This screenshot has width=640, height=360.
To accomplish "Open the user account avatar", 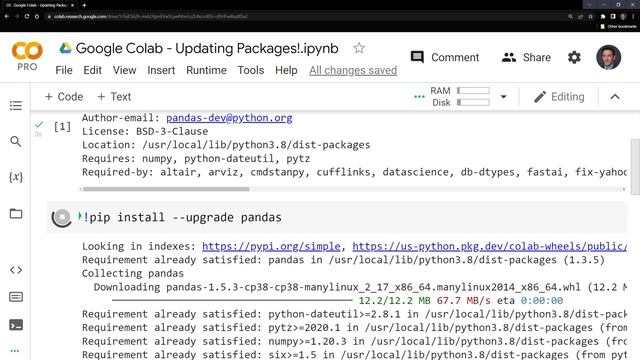I will 608,57.
